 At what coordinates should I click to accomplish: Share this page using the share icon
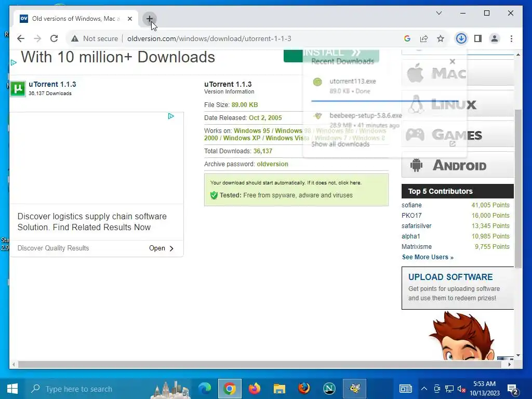pos(424,38)
